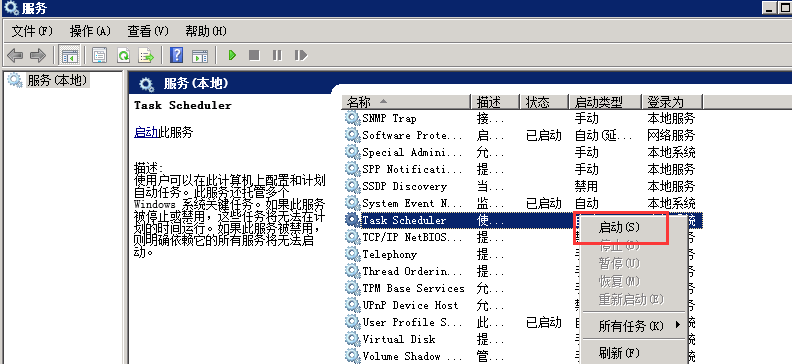Click 已启动 status of System Event row
The image size is (792, 364).
[x=543, y=203]
